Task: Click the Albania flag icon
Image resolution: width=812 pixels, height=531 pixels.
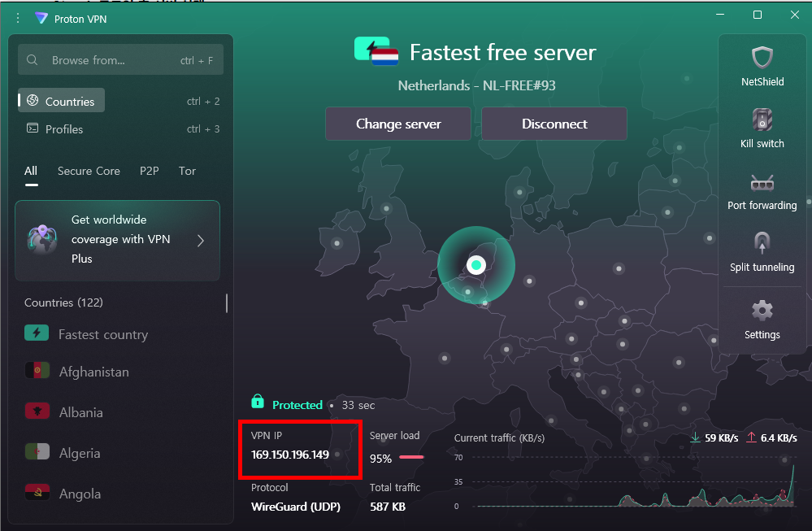Action: click(37, 411)
